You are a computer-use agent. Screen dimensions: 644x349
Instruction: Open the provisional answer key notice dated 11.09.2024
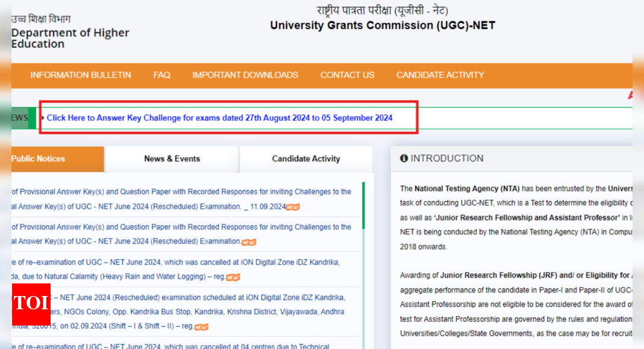(x=181, y=199)
